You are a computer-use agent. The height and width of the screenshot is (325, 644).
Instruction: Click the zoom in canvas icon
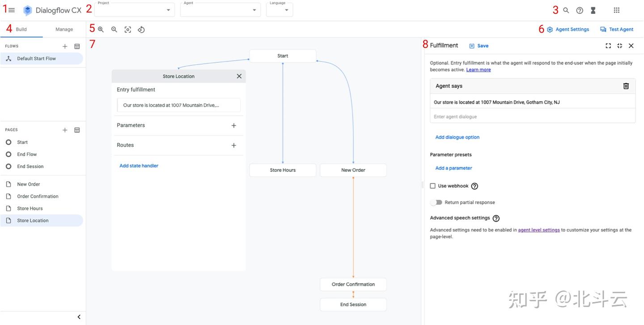point(101,30)
